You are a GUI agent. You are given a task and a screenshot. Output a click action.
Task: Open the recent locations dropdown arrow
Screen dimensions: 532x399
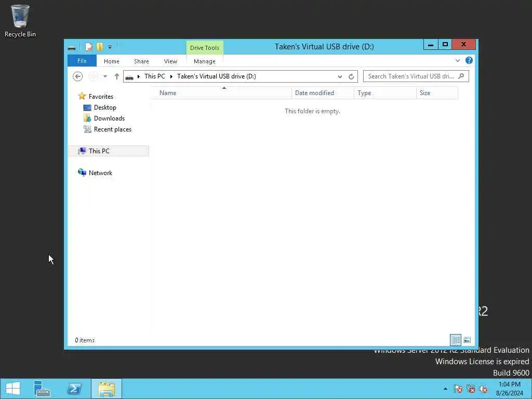pyautogui.click(x=105, y=77)
